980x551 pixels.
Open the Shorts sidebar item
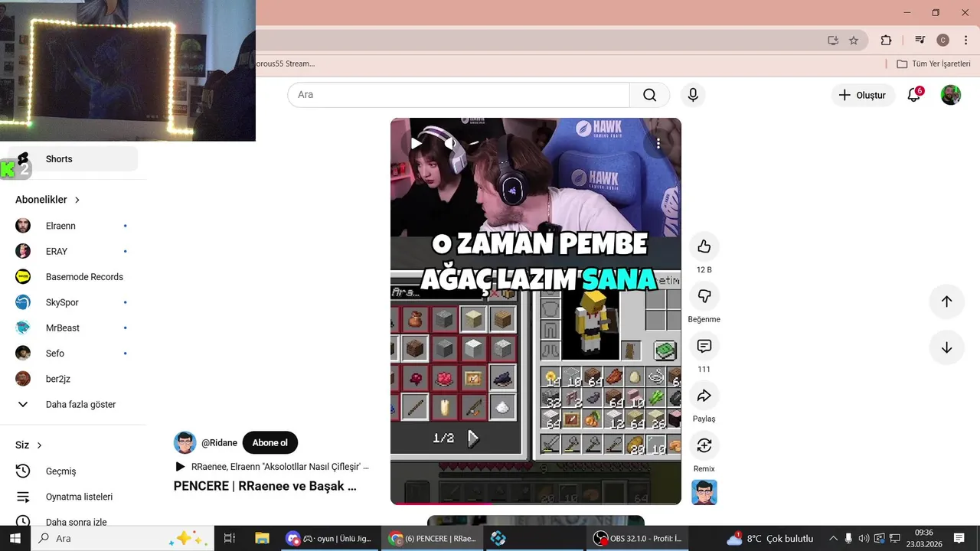73,159
